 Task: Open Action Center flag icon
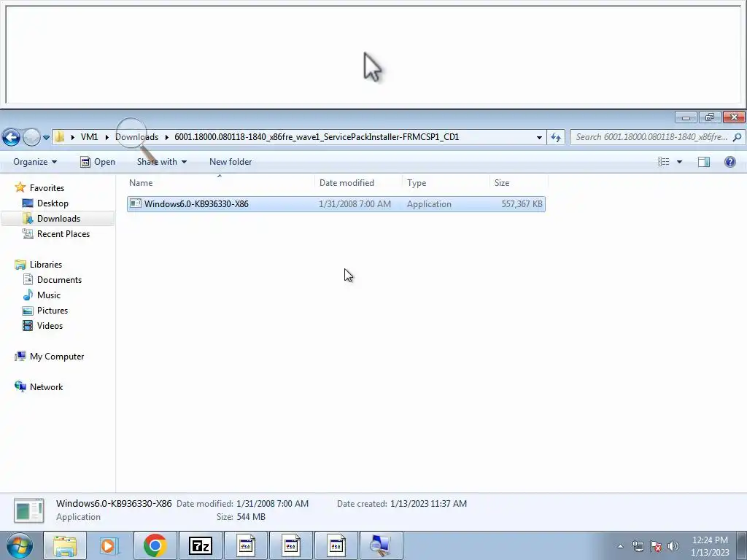point(656,546)
